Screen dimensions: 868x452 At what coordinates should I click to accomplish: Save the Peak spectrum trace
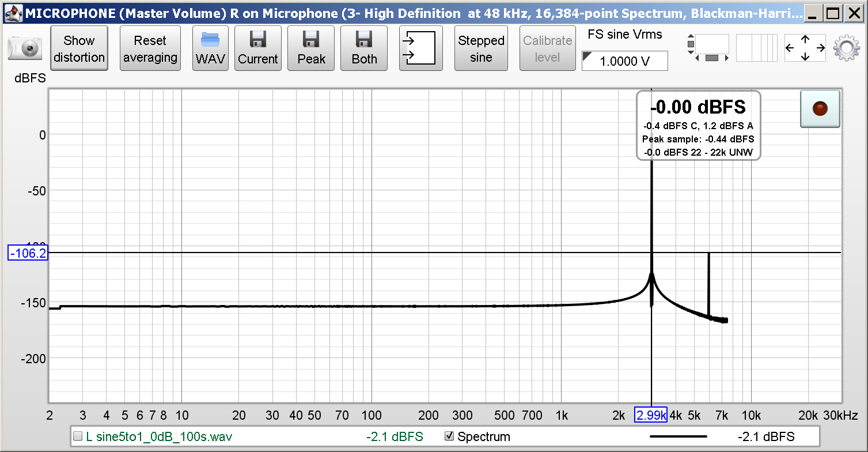(311, 48)
